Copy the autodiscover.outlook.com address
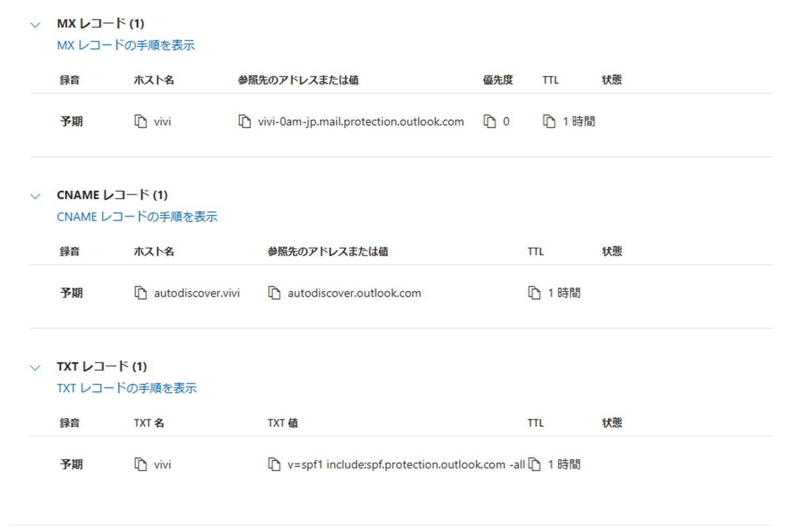This screenshot has width=792, height=532. (274, 293)
